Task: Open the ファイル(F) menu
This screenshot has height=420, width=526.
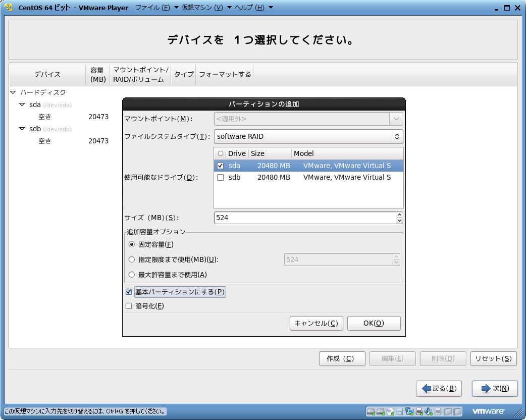Action: tap(156, 8)
